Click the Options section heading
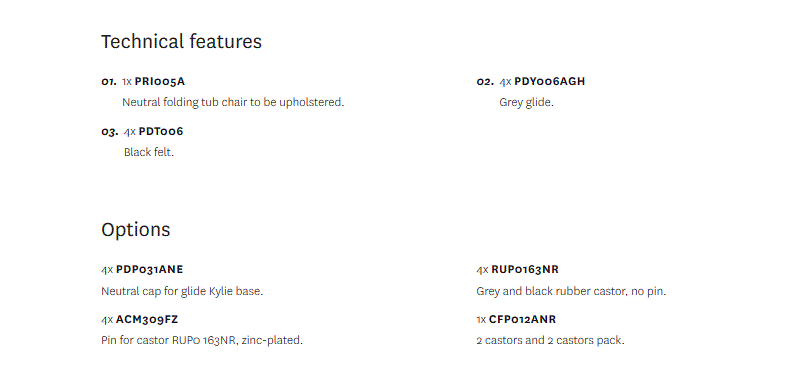Screen dimensions: 811x372 coord(136,230)
